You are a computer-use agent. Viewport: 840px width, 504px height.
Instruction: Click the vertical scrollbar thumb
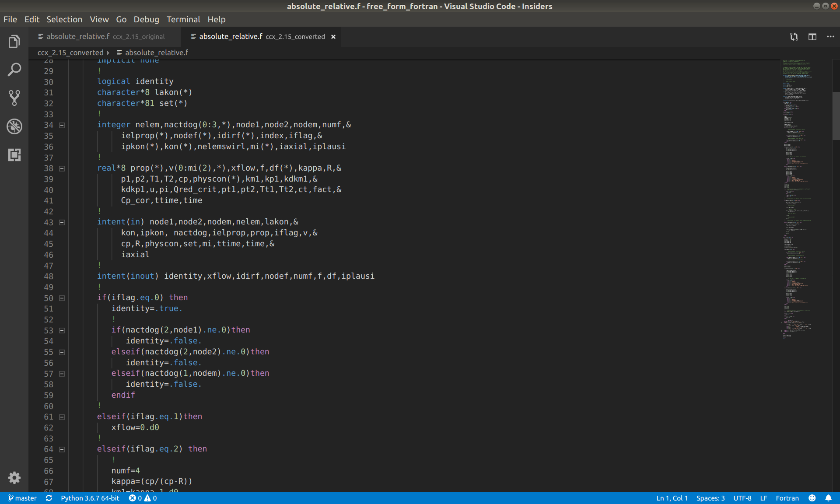click(x=836, y=116)
